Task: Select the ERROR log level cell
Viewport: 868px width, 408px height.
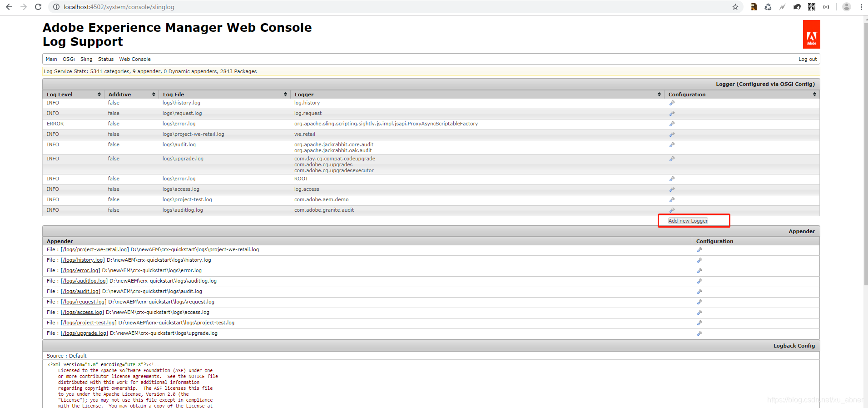Action: (x=55, y=124)
